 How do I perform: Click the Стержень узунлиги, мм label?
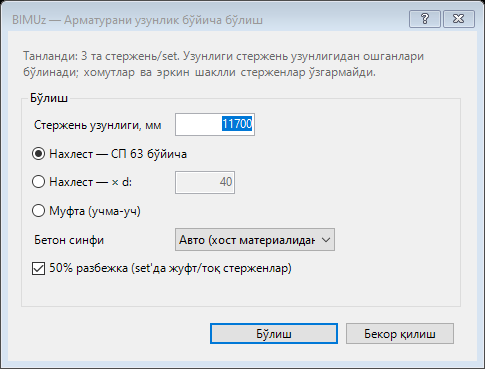[98, 125]
